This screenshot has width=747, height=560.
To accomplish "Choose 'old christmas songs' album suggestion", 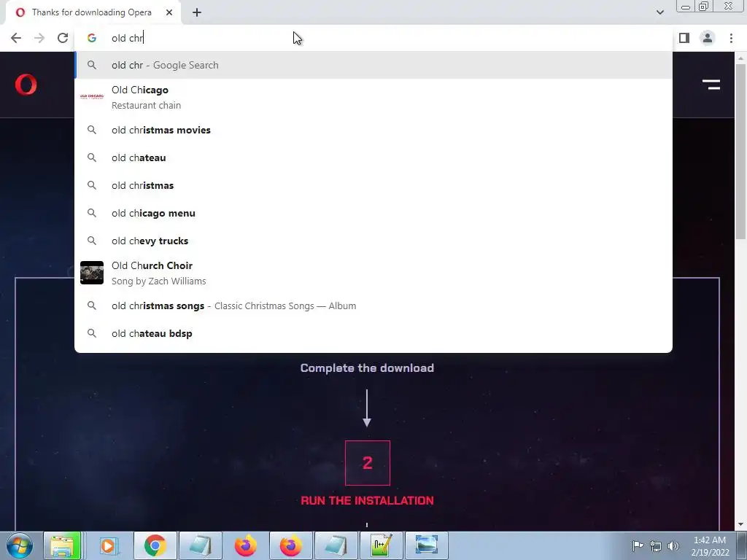I will (x=373, y=306).
